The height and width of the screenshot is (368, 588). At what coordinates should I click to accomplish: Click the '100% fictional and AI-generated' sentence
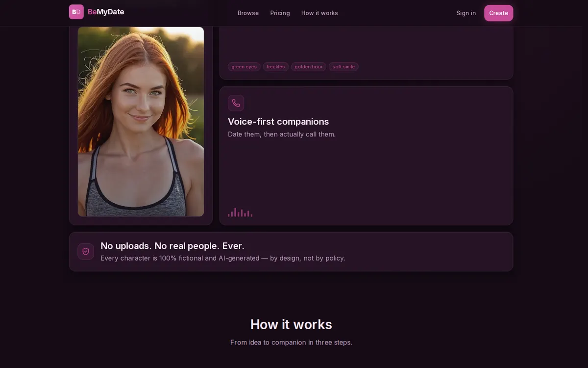[x=222, y=258]
